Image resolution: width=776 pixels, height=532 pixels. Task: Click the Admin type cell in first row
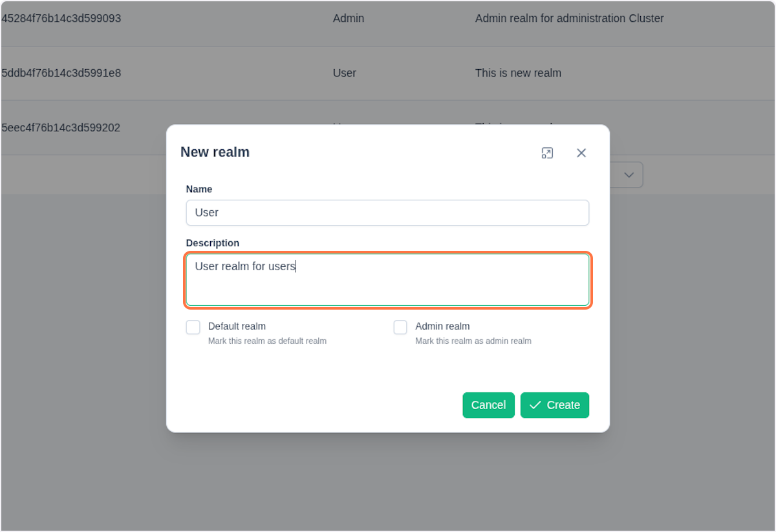pos(348,18)
